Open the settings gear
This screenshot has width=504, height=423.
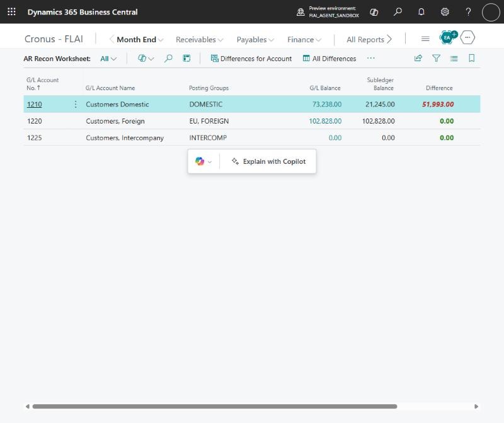pos(445,12)
